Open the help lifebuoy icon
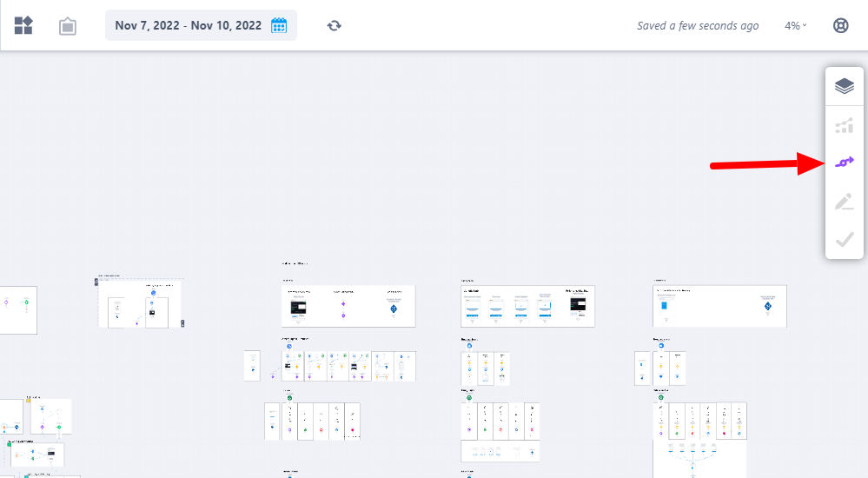The image size is (868, 478). (840, 25)
